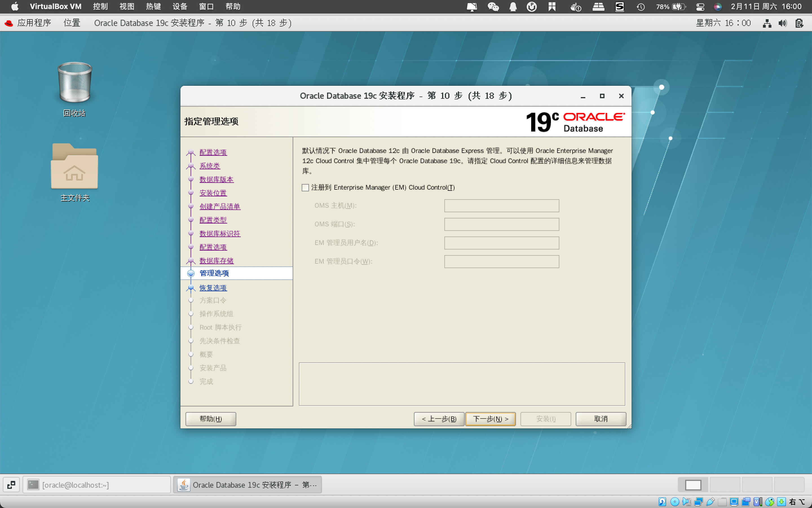Click the guest network status icon in top panel
812x508 pixels.
[x=767, y=23]
